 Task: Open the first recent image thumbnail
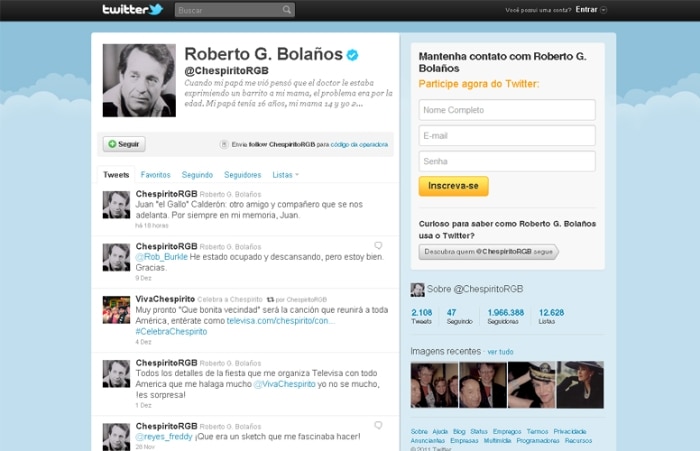tap(434, 385)
